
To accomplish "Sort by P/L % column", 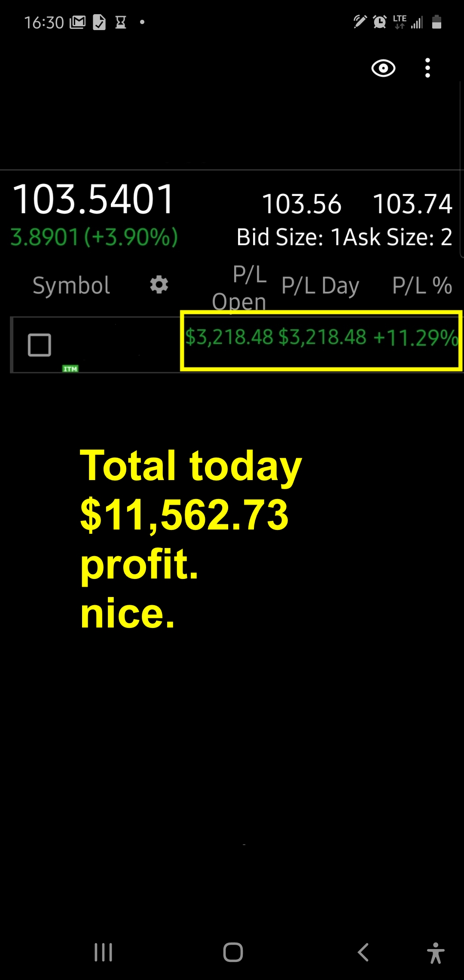I will pyautogui.click(x=422, y=285).
